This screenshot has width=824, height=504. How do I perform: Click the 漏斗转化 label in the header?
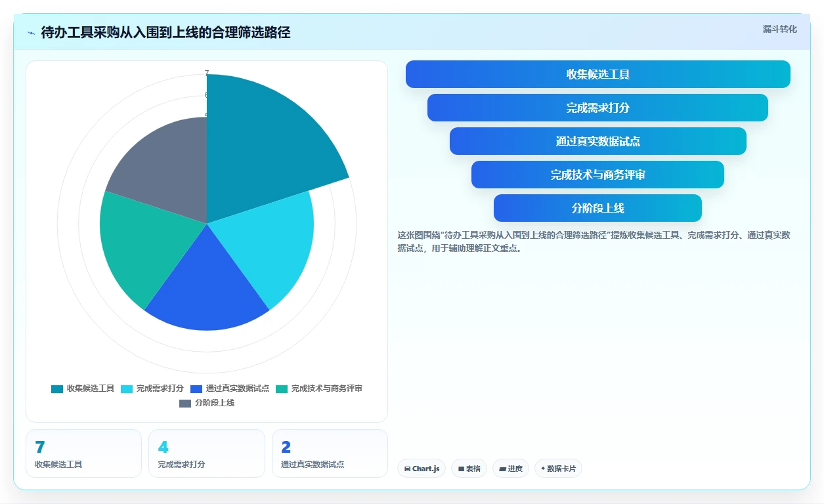click(x=779, y=29)
